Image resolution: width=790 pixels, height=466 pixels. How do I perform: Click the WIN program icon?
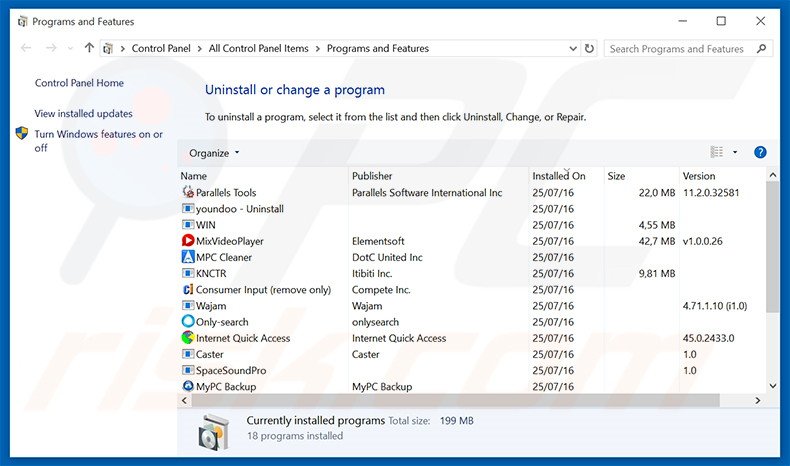(188, 224)
